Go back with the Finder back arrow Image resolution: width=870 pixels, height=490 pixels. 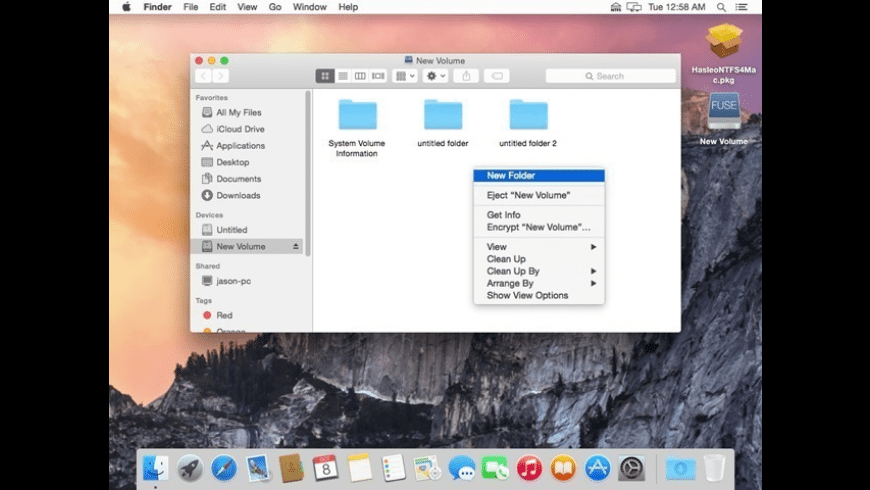coord(203,76)
